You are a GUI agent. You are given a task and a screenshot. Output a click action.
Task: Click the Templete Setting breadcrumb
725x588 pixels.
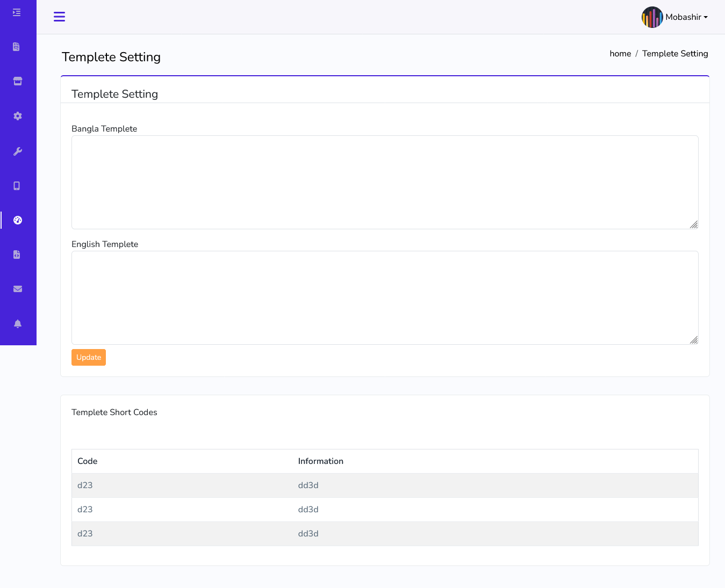click(x=675, y=54)
